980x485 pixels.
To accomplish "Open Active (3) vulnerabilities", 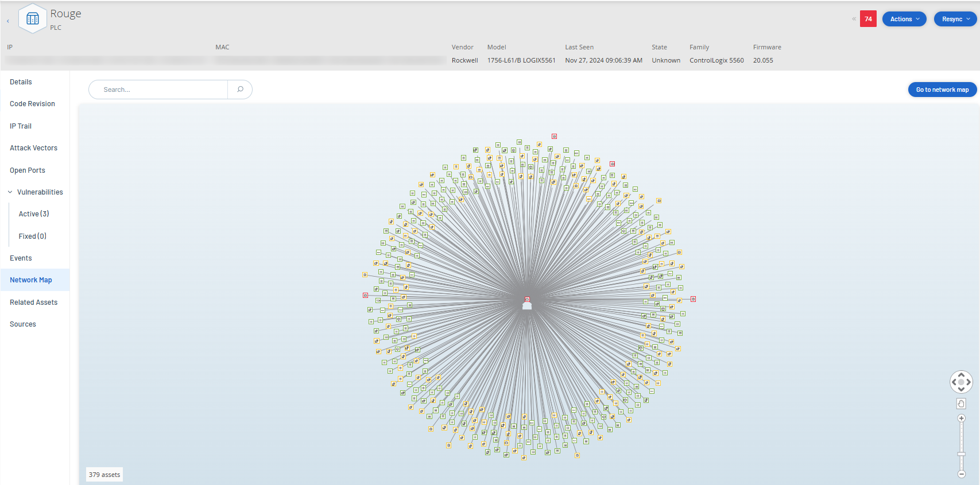I will pos(34,214).
